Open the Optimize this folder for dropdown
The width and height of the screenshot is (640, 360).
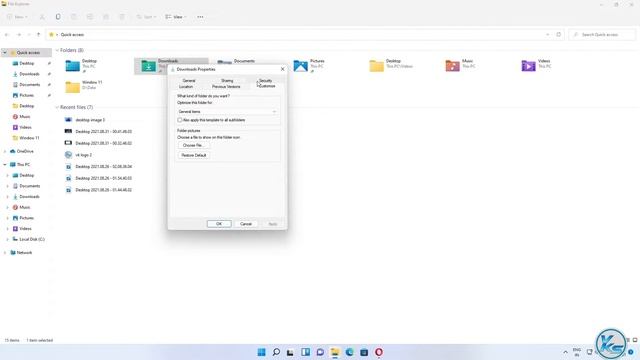click(227, 111)
